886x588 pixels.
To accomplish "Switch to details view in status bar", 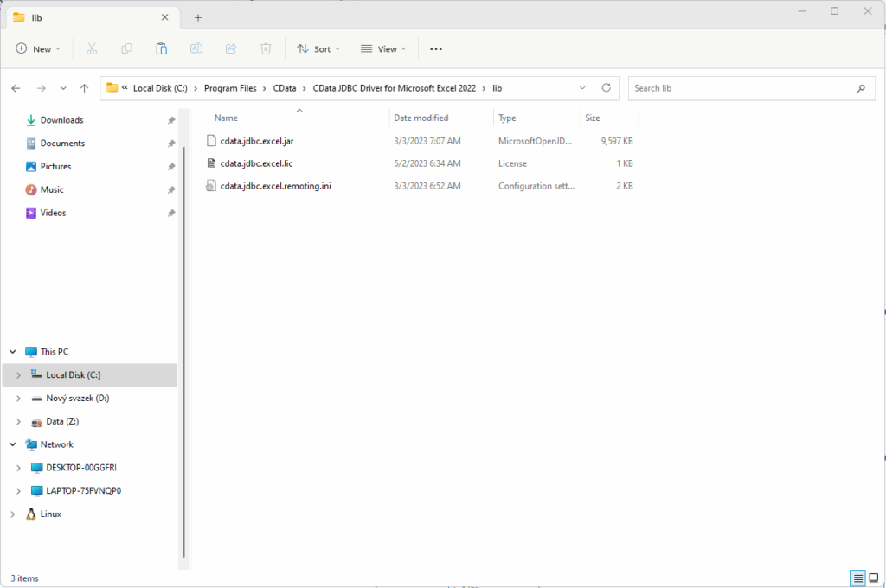I will [x=857, y=578].
